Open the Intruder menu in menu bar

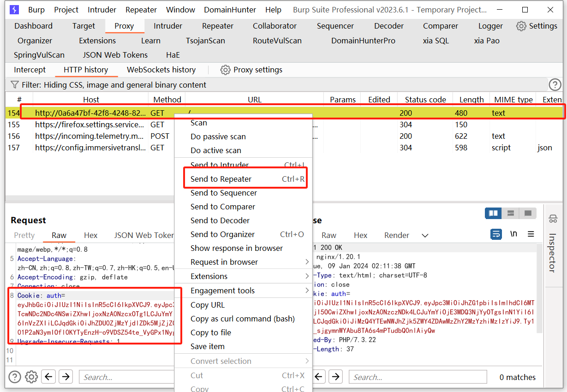pyautogui.click(x=102, y=10)
